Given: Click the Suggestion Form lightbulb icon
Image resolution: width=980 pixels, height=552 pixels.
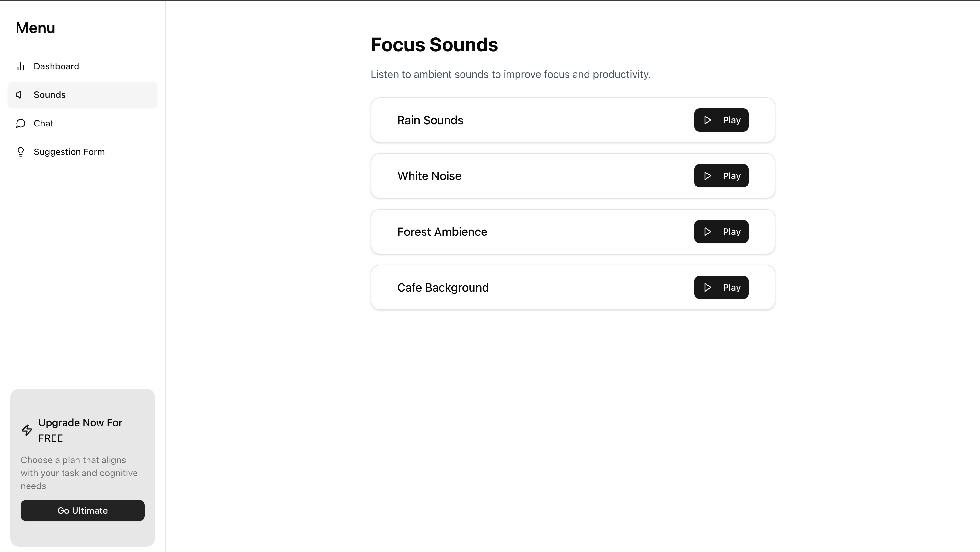Looking at the screenshot, I should 20,152.
